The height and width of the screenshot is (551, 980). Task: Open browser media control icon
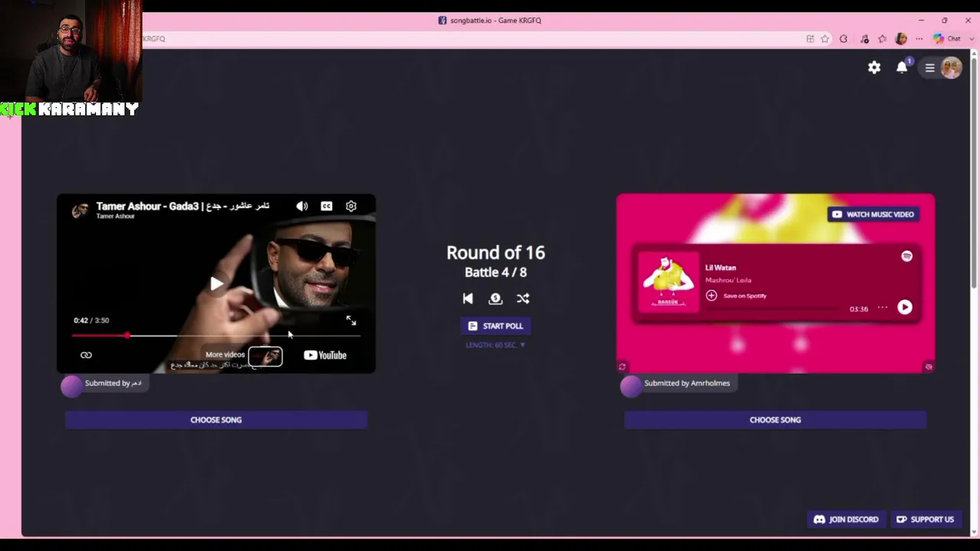tap(864, 39)
